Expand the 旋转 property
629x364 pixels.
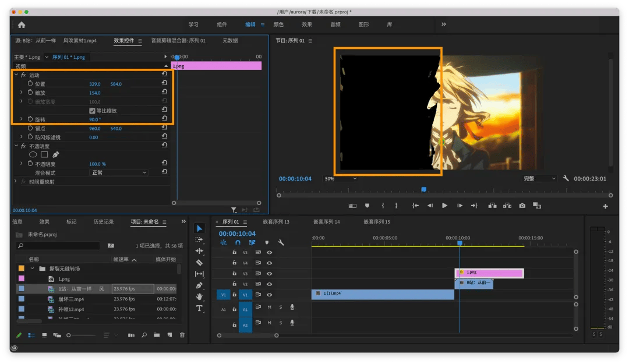click(22, 119)
